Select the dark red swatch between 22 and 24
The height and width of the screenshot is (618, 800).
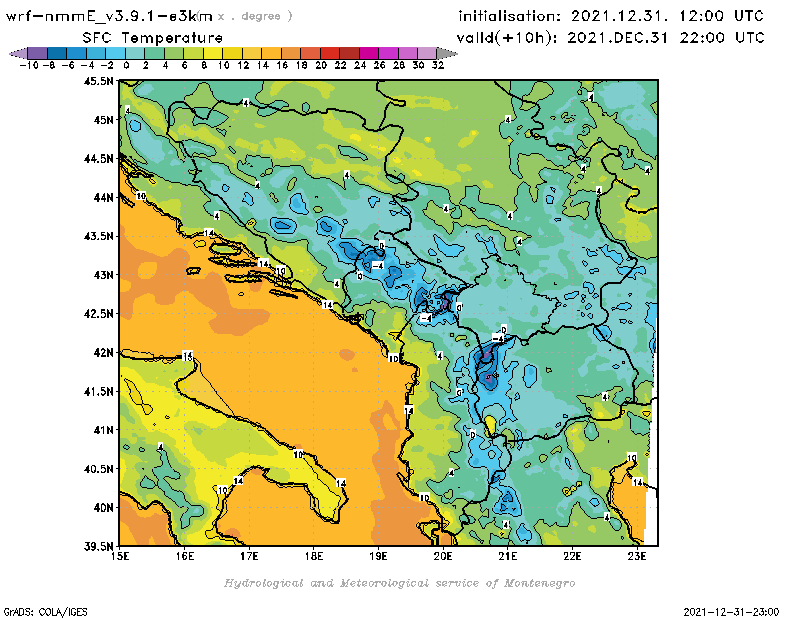point(349,53)
